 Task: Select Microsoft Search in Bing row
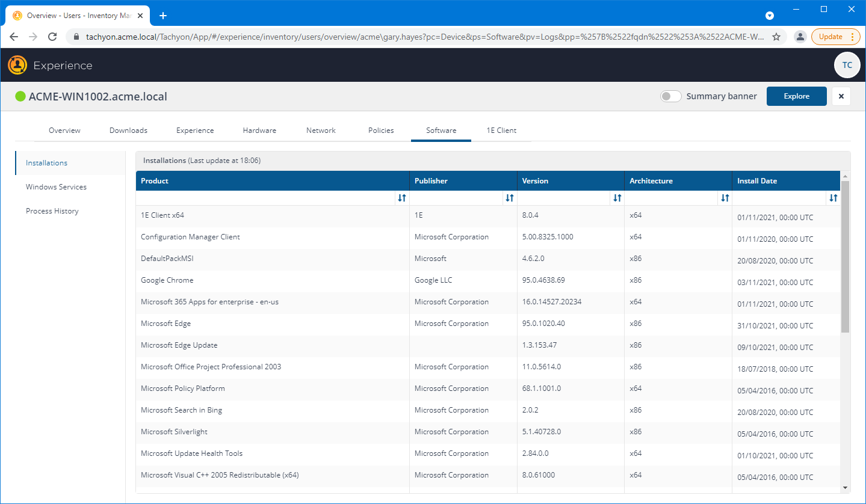point(488,411)
